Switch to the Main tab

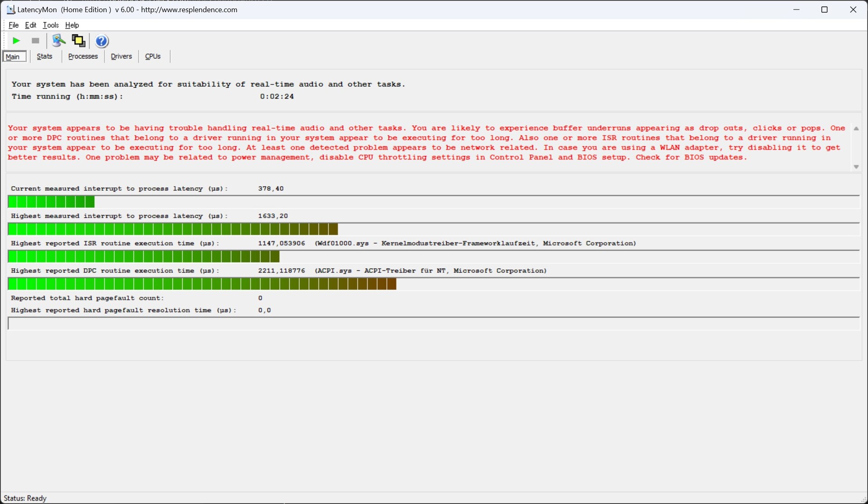pos(13,57)
